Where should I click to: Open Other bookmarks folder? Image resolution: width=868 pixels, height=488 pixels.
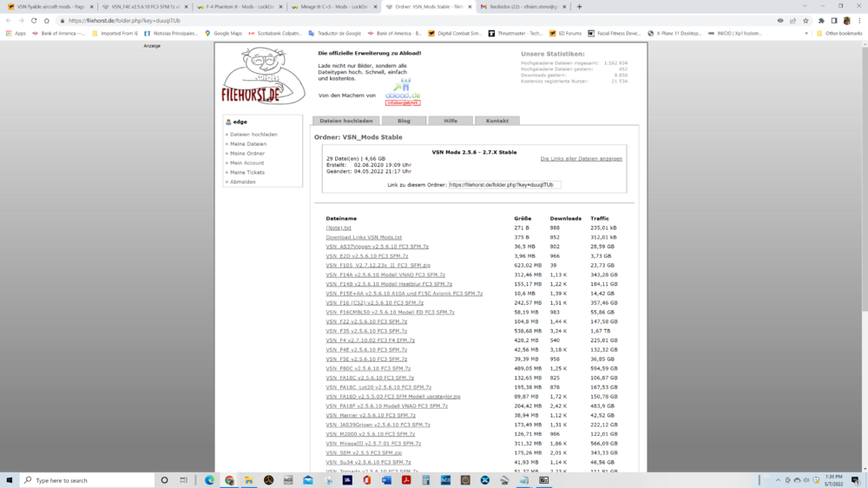pos(839,33)
